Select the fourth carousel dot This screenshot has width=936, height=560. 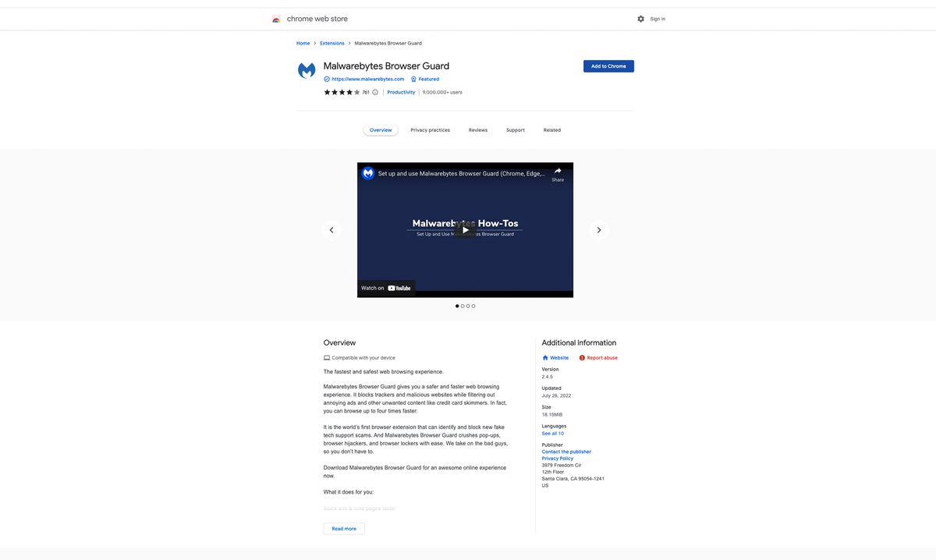pos(473,306)
